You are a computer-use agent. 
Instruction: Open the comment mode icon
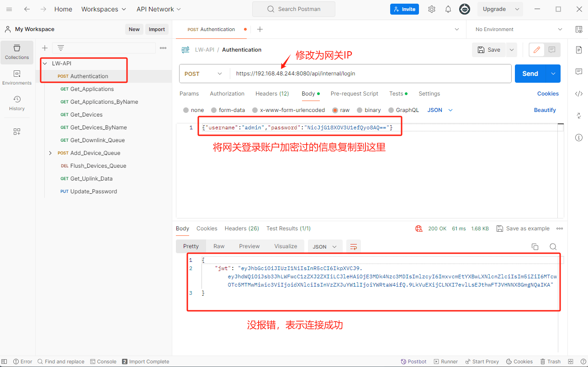[x=552, y=50]
